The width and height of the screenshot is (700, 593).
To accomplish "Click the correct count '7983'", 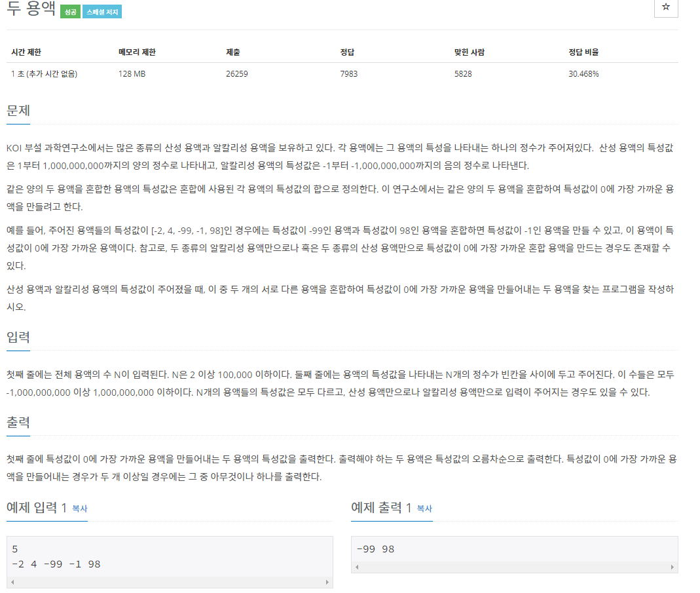I will [348, 74].
